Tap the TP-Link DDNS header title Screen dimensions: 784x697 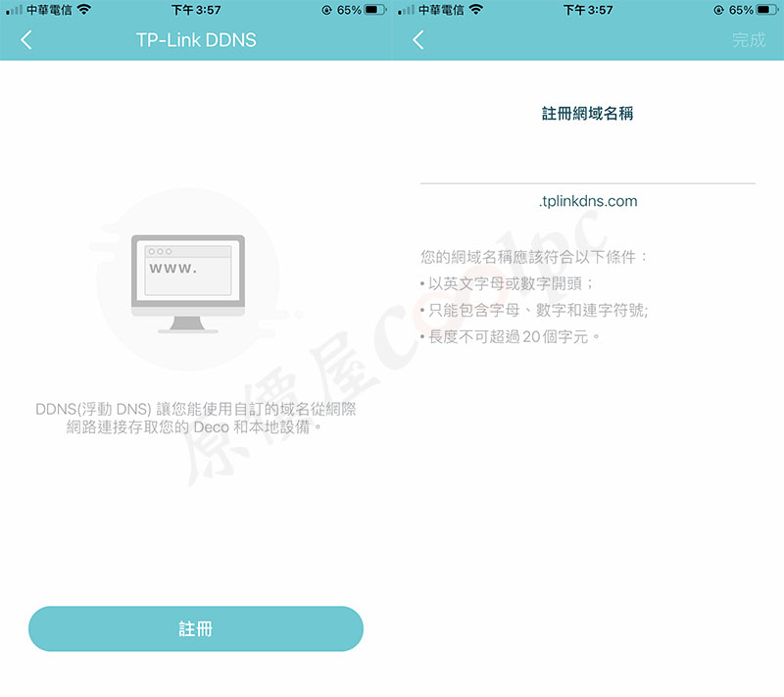[196, 40]
